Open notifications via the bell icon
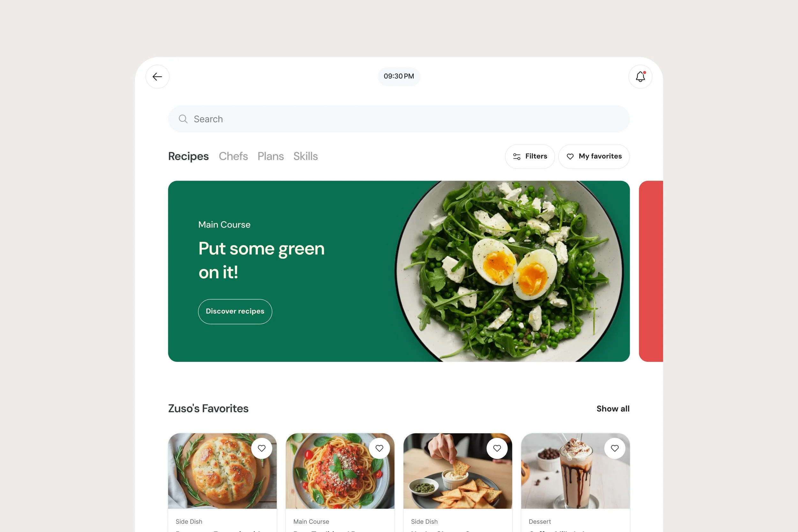 click(x=640, y=77)
